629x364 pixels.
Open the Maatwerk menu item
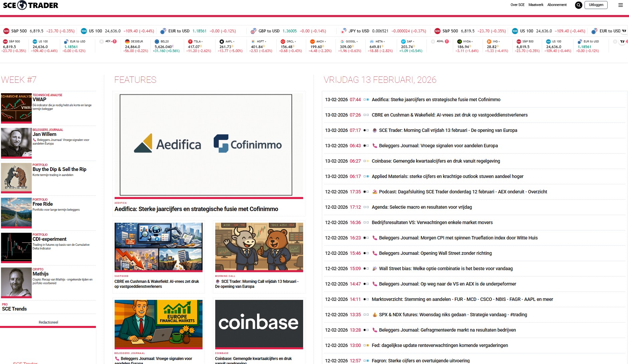[536, 5]
